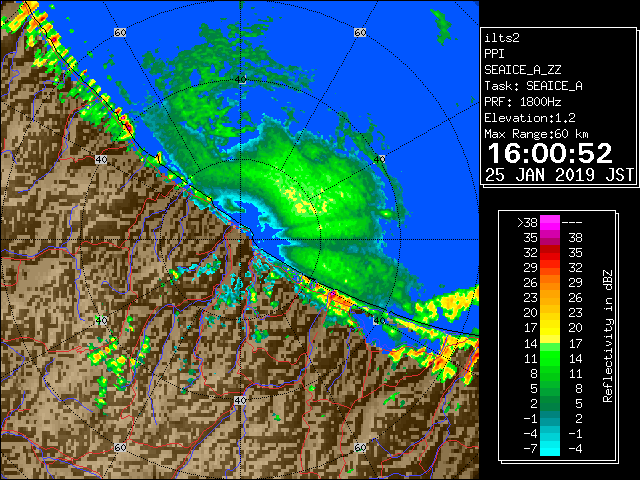This screenshot has width=640, height=480.
Task: Click the 60 range label in the northeast
Action: (360, 32)
